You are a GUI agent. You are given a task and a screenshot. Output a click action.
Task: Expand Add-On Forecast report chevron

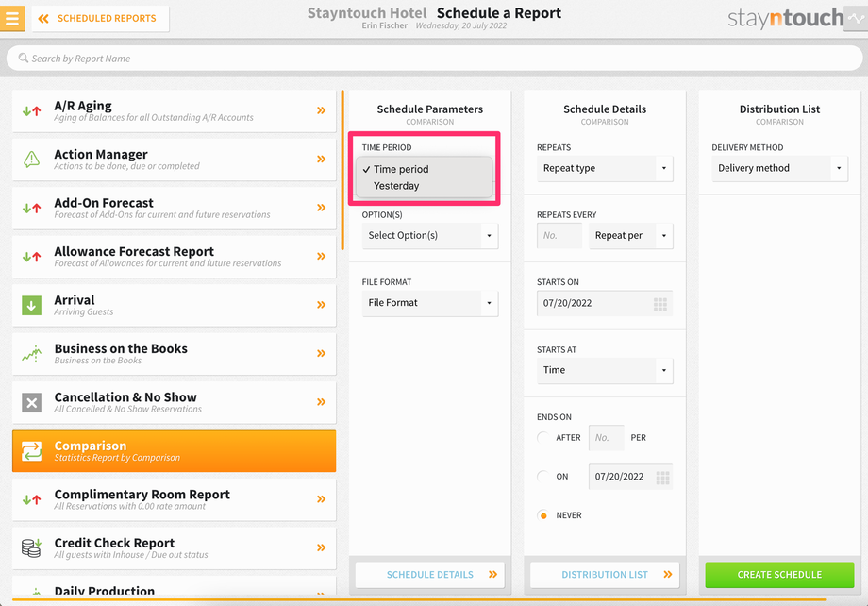point(321,208)
